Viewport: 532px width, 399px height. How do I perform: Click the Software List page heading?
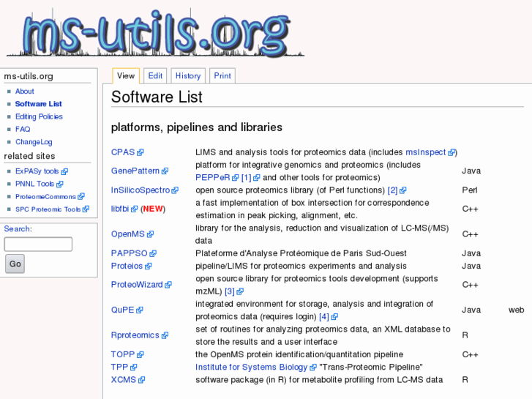click(x=157, y=97)
